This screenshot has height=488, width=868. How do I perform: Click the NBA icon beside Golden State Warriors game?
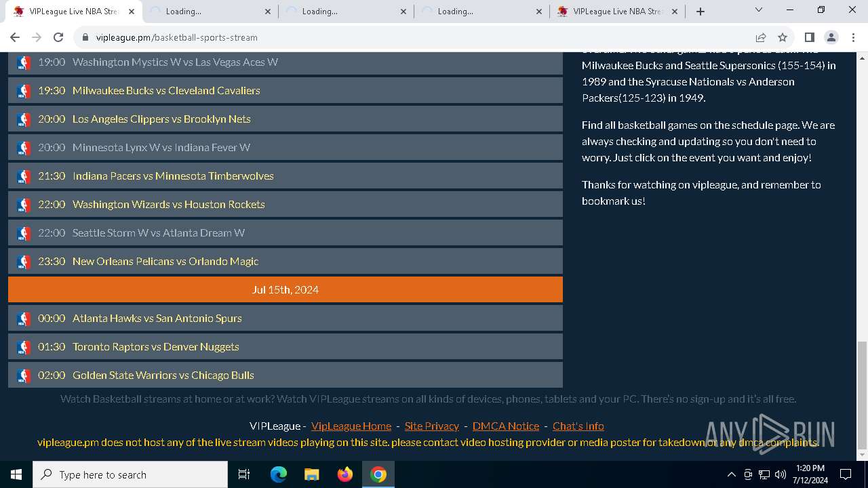click(24, 375)
